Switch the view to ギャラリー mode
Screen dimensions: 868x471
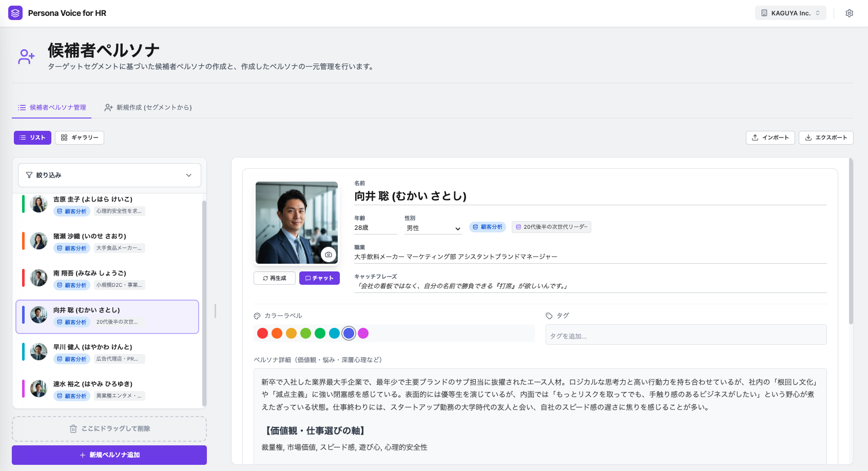[x=79, y=138]
